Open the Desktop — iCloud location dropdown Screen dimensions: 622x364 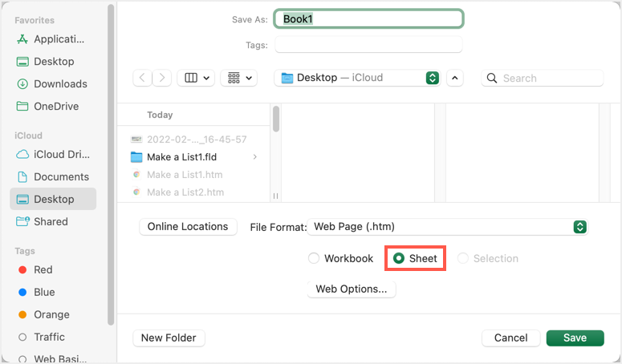pyautogui.click(x=357, y=78)
